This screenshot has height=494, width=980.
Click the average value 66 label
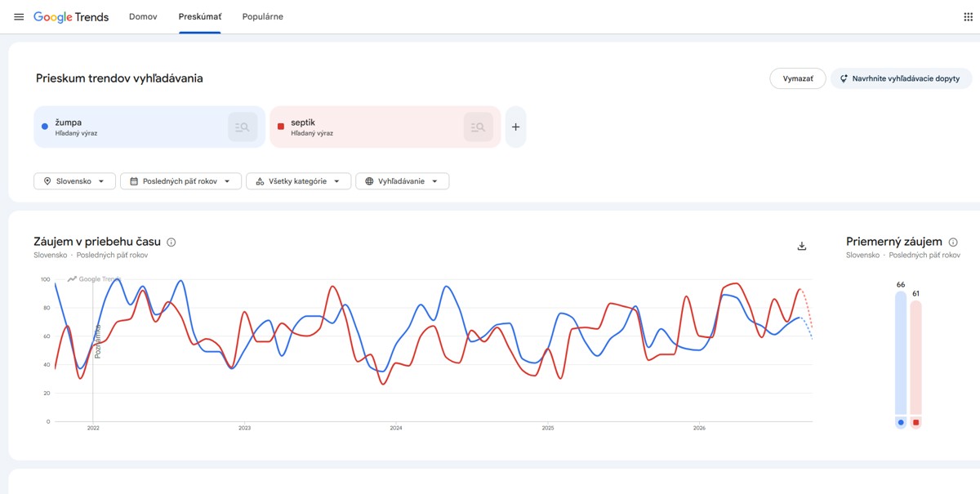pyautogui.click(x=901, y=285)
